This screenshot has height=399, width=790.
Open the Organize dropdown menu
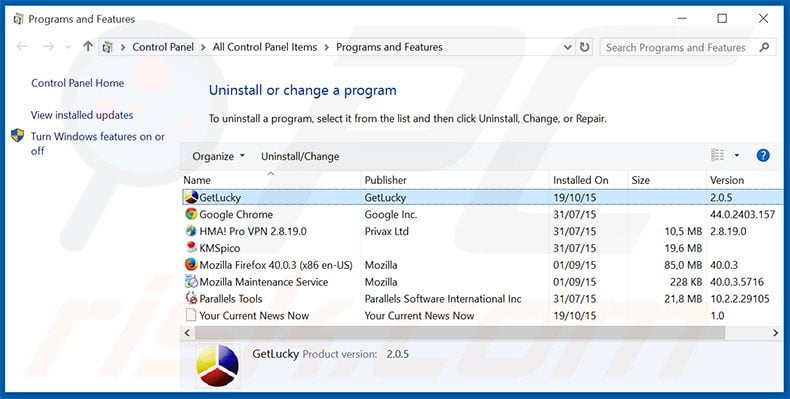(x=218, y=156)
